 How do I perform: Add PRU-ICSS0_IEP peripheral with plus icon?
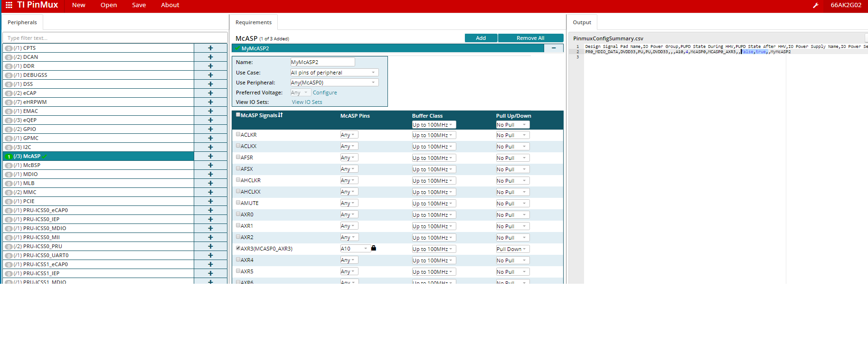pos(210,219)
